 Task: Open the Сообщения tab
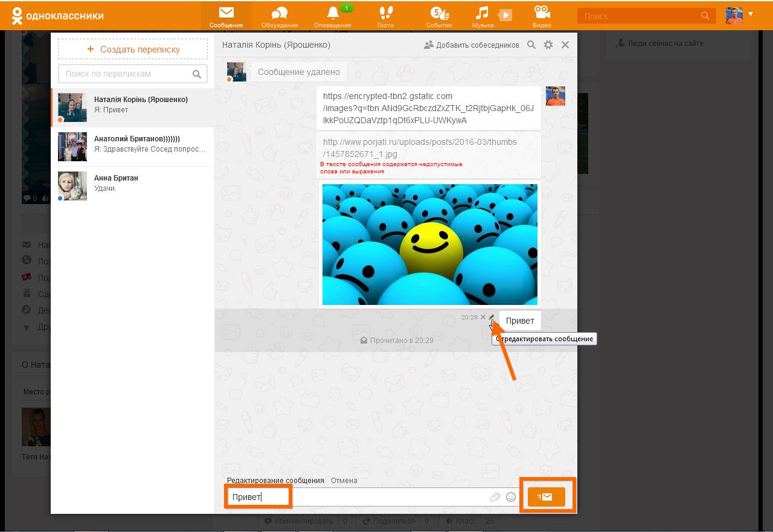(x=226, y=16)
